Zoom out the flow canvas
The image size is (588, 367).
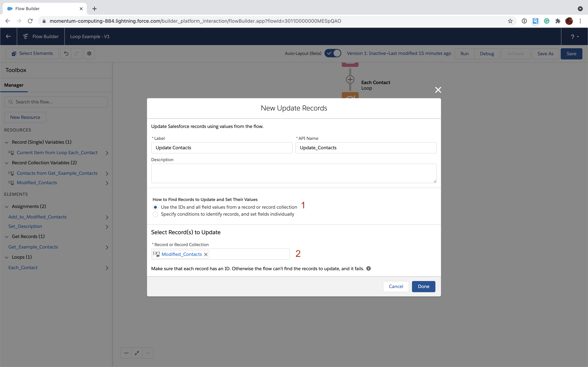click(x=126, y=353)
